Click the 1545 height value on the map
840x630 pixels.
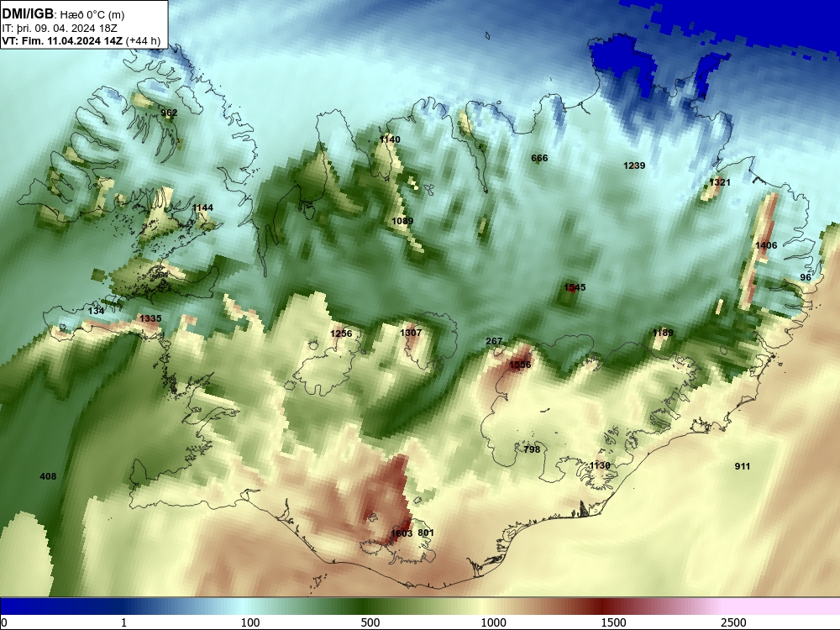(x=575, y=287)
